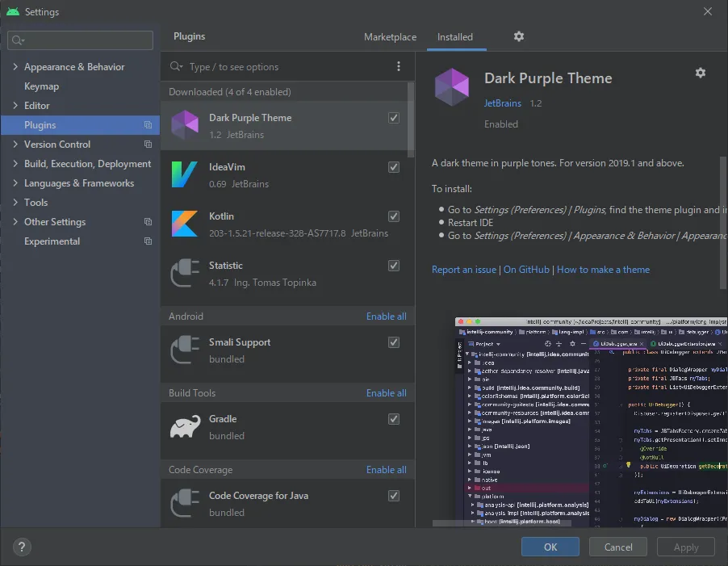Click the gear icon in Dark Purple Theme details
Image resolution: width=728 pixels, height=566 pixels.
pos(700,73)
